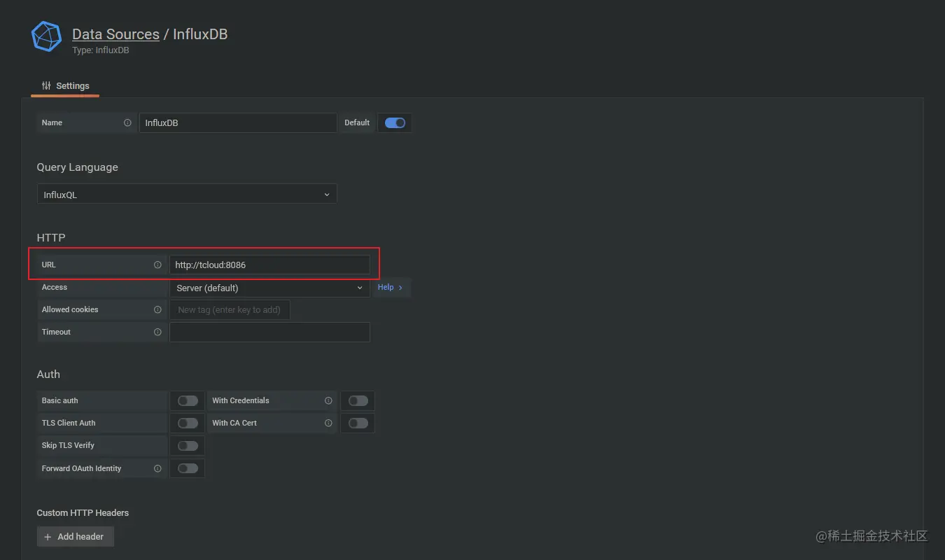945x560 pixels.
Task: Enable the Skip TLS Verify switch
Action: pos(188,445)
